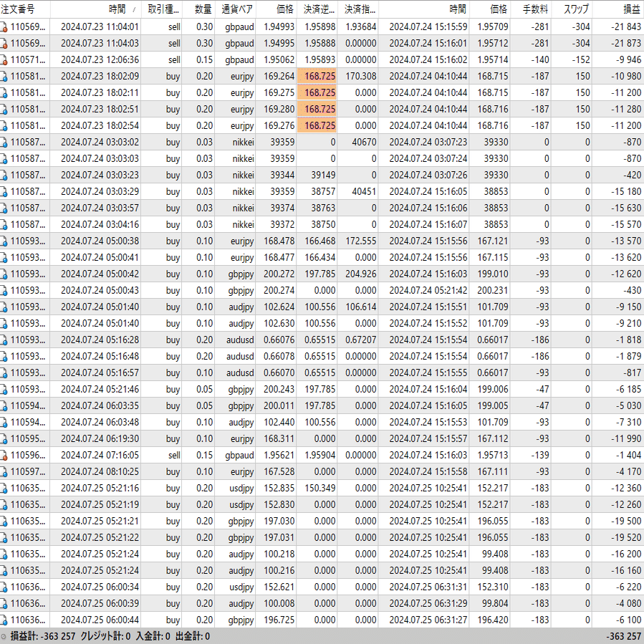Click the sort arrow in open 時間 header
The image size is (644, 644).
coord(133,9)
